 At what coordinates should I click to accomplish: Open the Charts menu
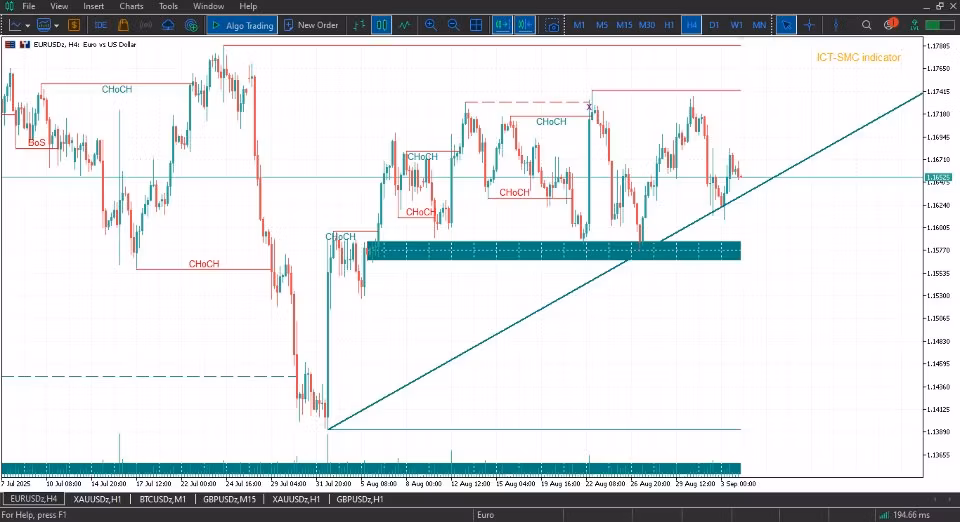(x=131, y=6)
